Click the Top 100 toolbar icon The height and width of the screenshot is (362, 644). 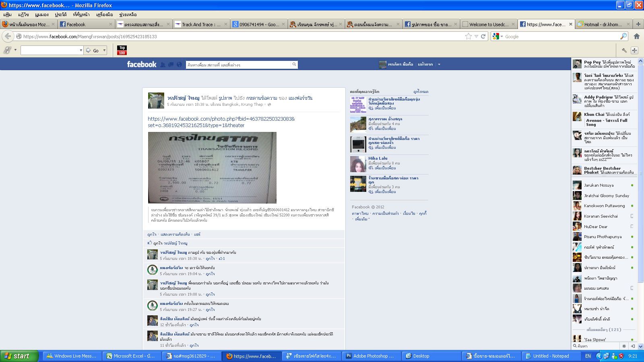click(x=122, y=50)
